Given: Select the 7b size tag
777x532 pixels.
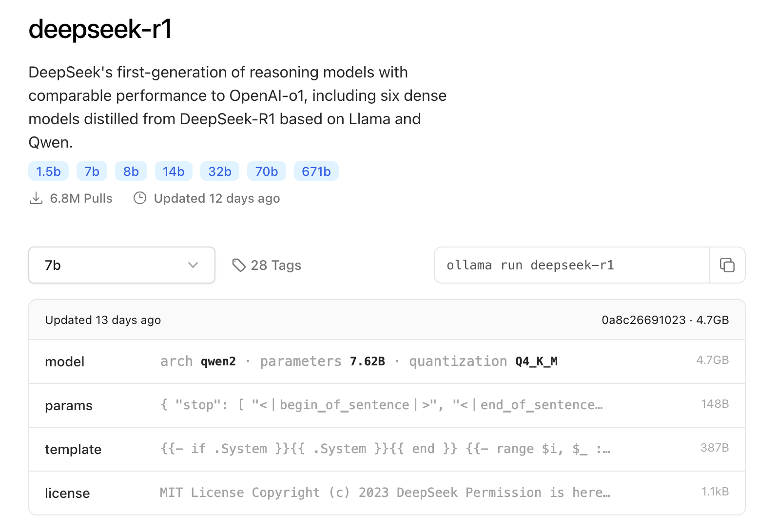Looking at the screenshot, I should point(92,171).
